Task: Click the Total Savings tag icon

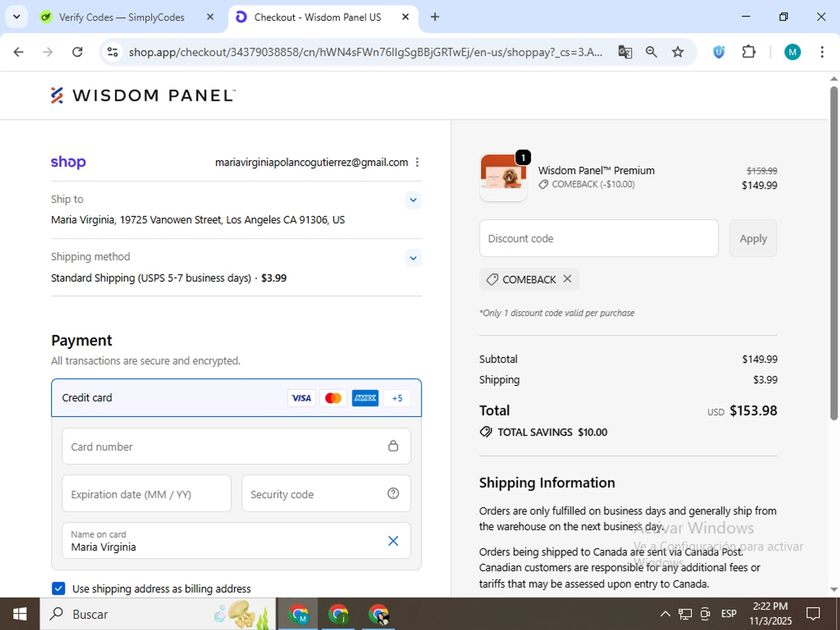Action: (x=486, y=432)
